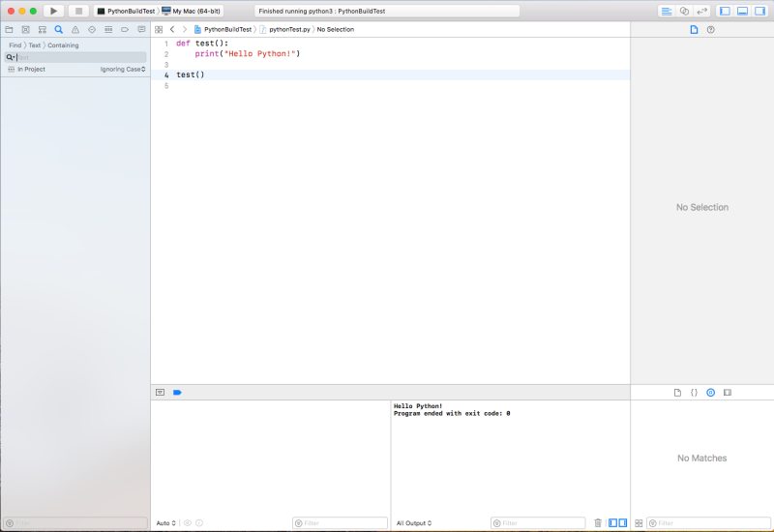Open the All Output dropdown

414,523
